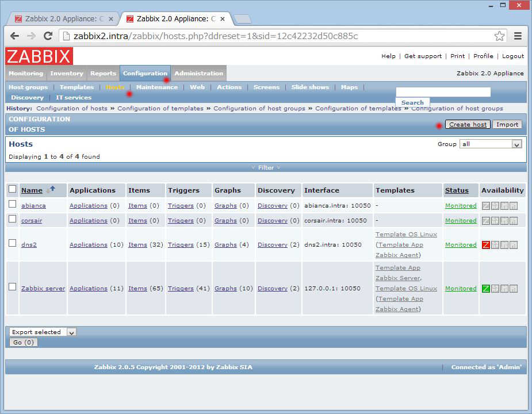The width and height of the screenshot is (532, 414).
Task: Click dns2's JMX availability icon
Action: (504, 245)
